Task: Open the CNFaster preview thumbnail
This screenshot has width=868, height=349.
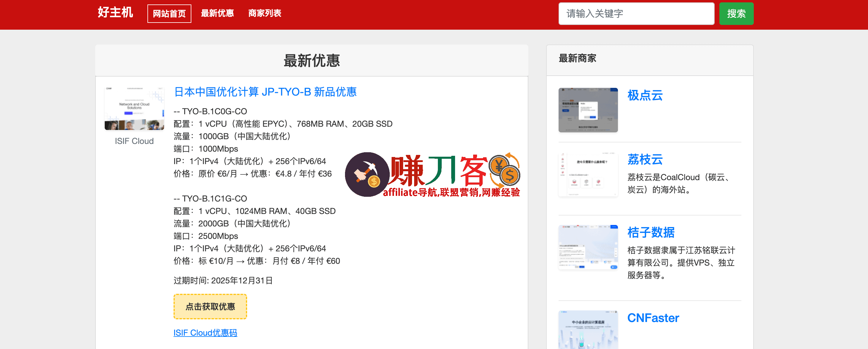Action: (x=588, y=329)
